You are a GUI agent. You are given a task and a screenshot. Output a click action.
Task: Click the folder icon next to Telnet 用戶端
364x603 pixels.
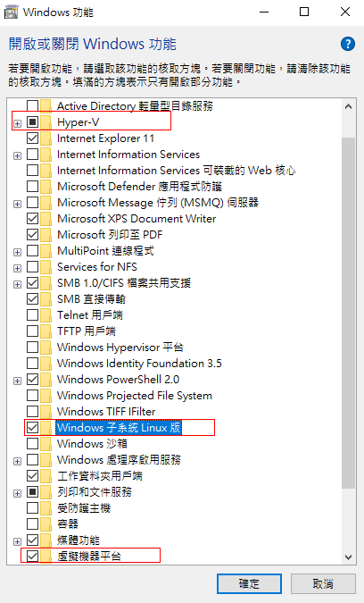point(46,315)
